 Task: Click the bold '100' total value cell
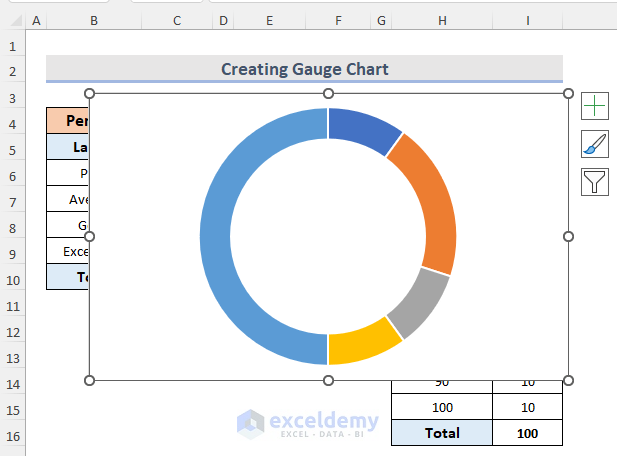coord(527,433)
